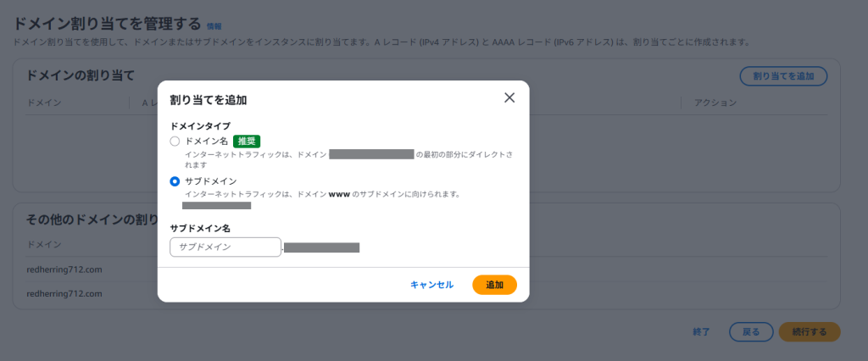Screen dimensions: 868x361
Task: Go back using the 戻る button
Action: pos(751,332)
